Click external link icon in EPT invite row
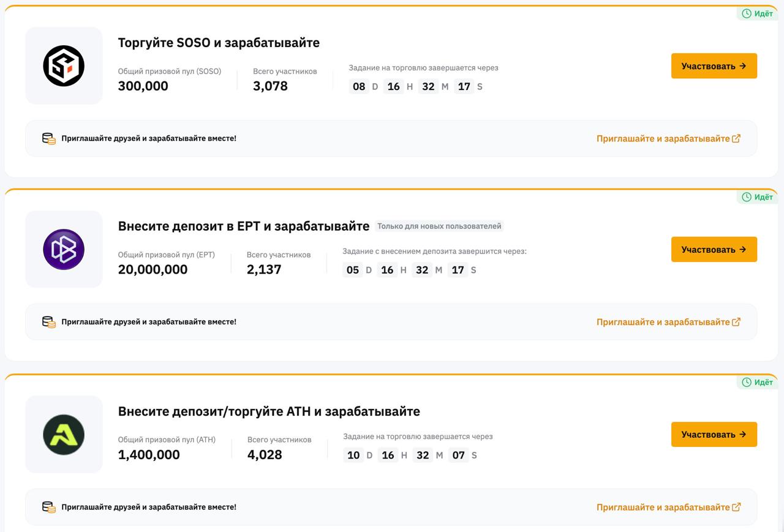The height and width of the screenshot is (532, 784). coord(736,322)
